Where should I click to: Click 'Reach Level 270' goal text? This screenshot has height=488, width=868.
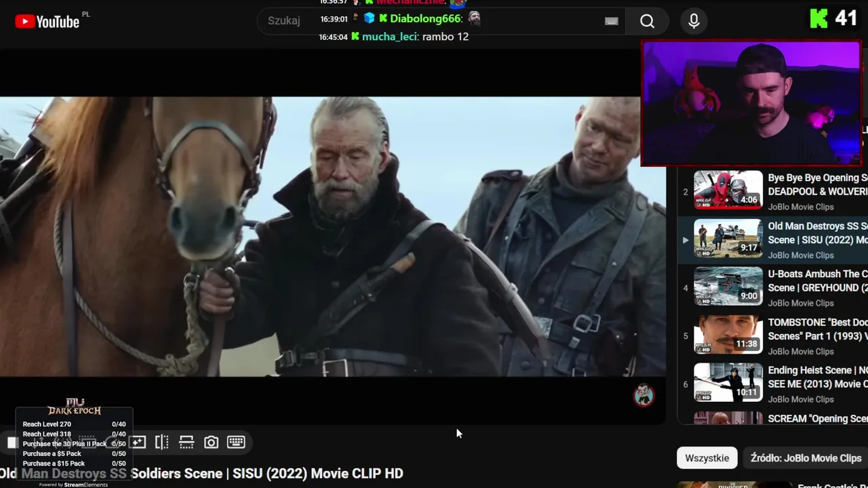coord(47,424)
